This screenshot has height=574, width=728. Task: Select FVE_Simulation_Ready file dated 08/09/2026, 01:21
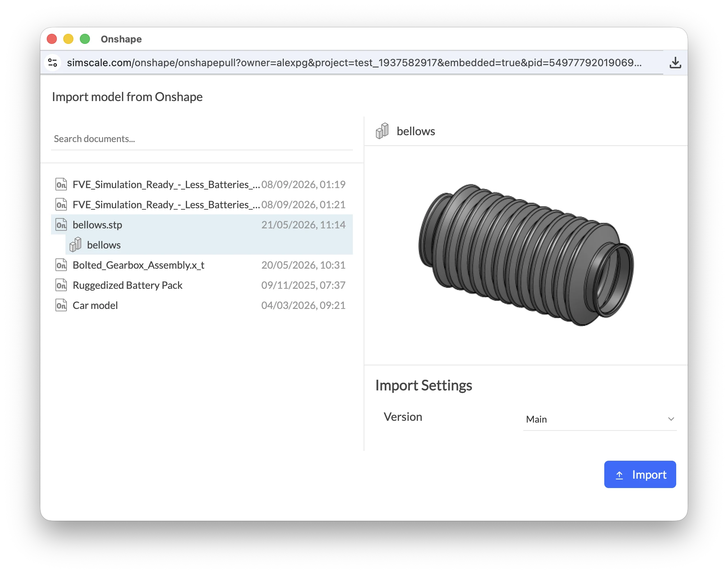click(202, 205)
